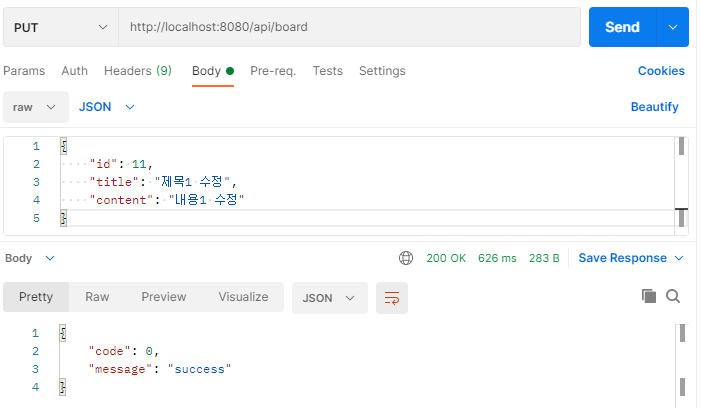Open the Pre-req. tab
Viewport: 701px width, 408px height.
pyautogui.click(x=273, y=71)
